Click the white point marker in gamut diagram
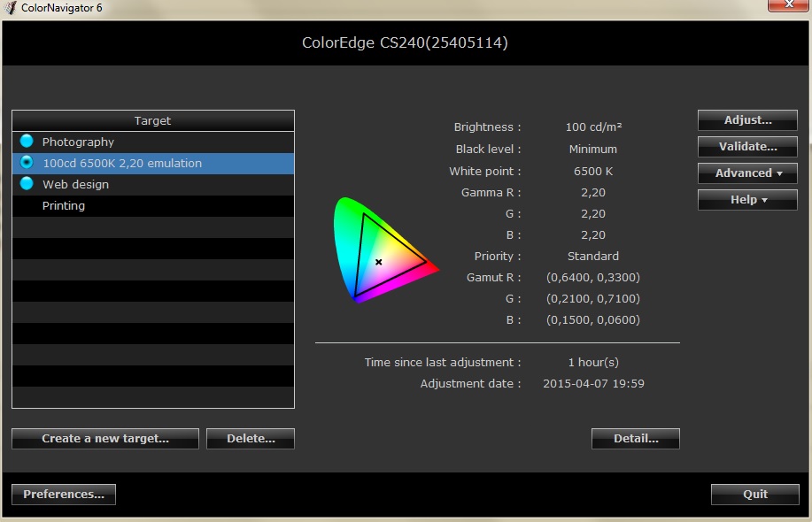 [x=379, y=262]
